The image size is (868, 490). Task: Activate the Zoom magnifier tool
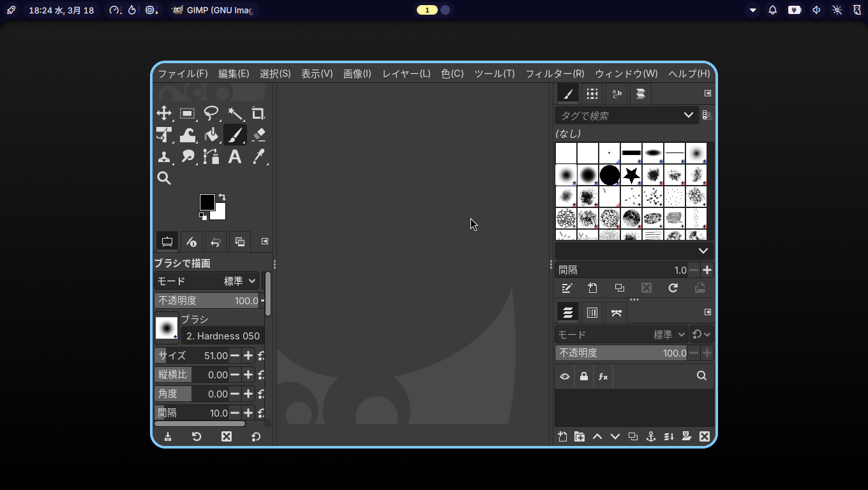tap(164, 178)
